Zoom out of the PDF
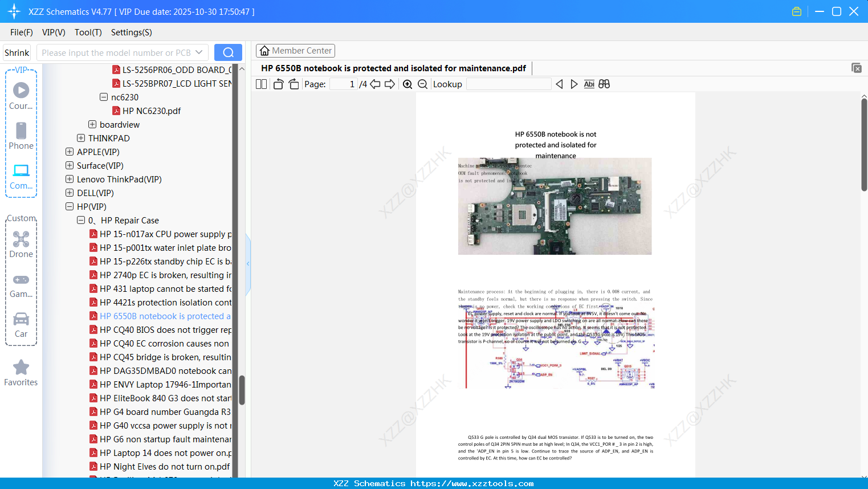Screen dimensions: 868x489 tap(422, 84)
